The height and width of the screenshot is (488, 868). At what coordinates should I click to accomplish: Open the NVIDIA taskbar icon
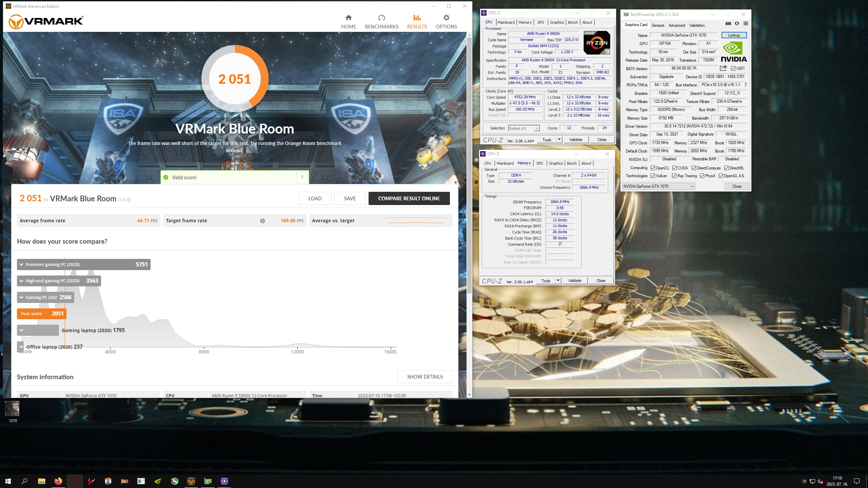[158, 481]
